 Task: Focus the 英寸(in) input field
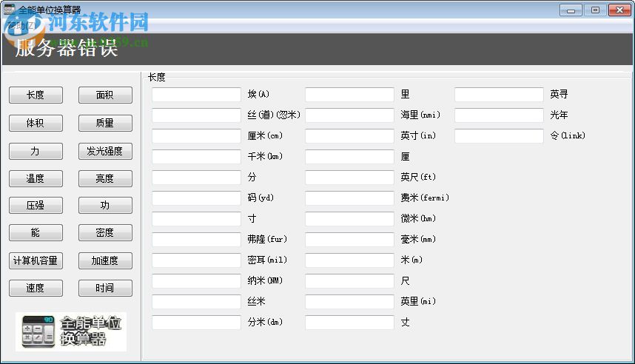(349, 135)
